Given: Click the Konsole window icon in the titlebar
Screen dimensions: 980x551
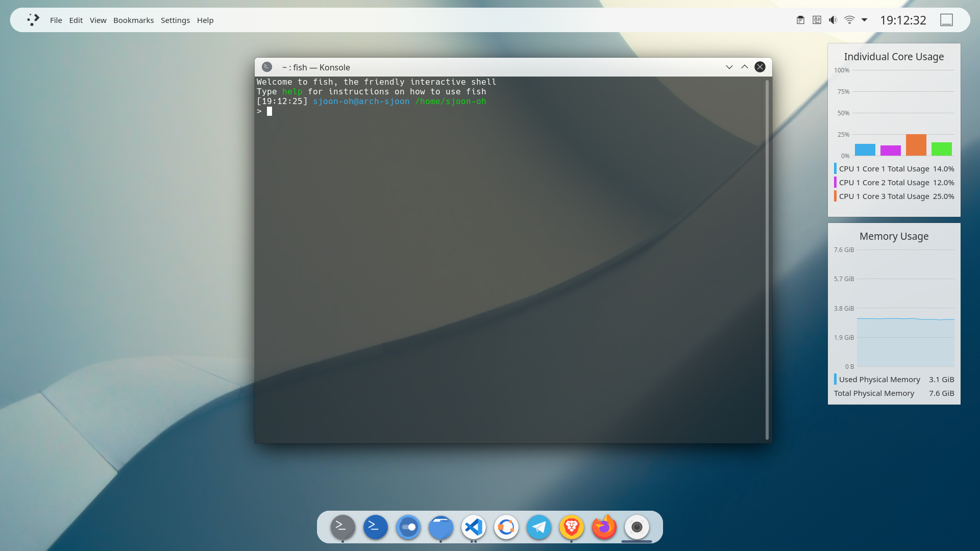Looking at the screenshot, I should point(266,67).
